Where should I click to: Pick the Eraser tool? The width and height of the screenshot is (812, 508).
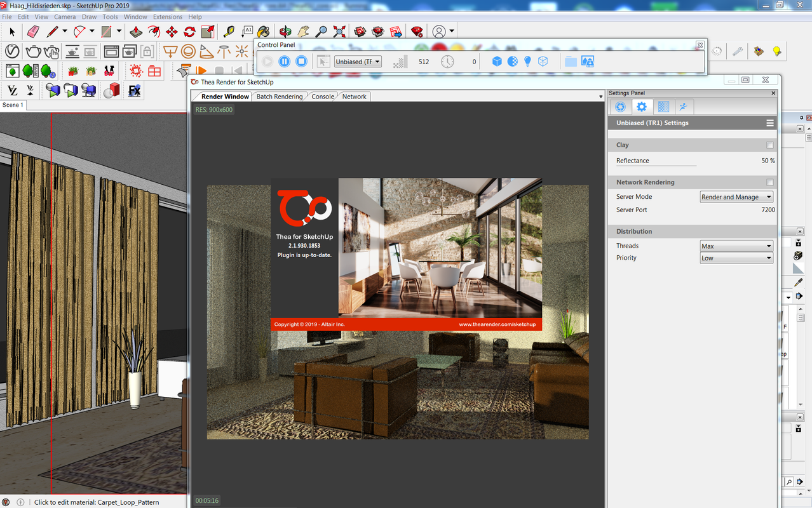[x=33, y=31]
